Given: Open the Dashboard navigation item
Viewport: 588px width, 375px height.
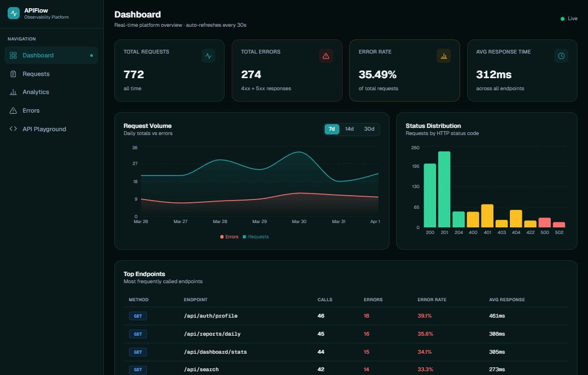Looking at the screenshot, I should pos(51,56).
